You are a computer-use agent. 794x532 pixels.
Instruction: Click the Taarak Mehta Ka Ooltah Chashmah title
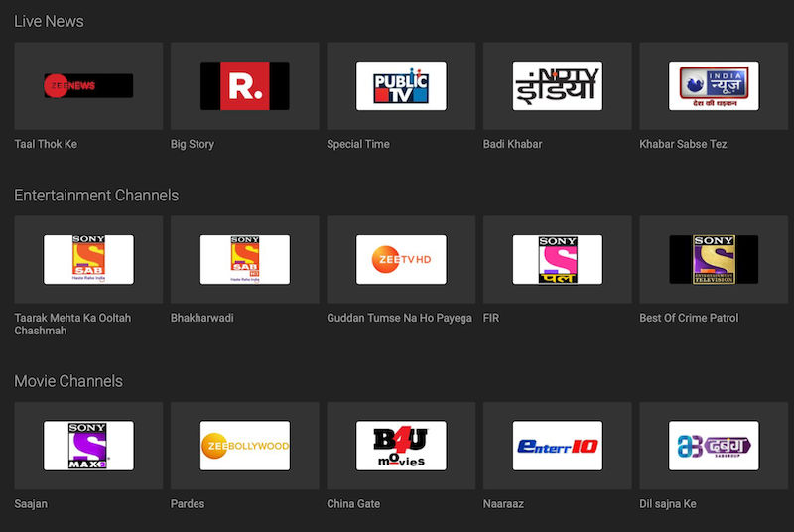pyautogui.click(x=72, y=324)
